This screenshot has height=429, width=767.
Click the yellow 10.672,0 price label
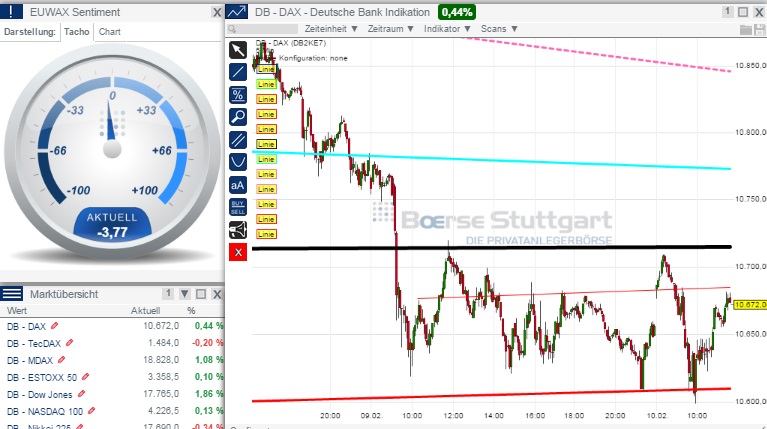pyautogui.click(x=750, y=304)
